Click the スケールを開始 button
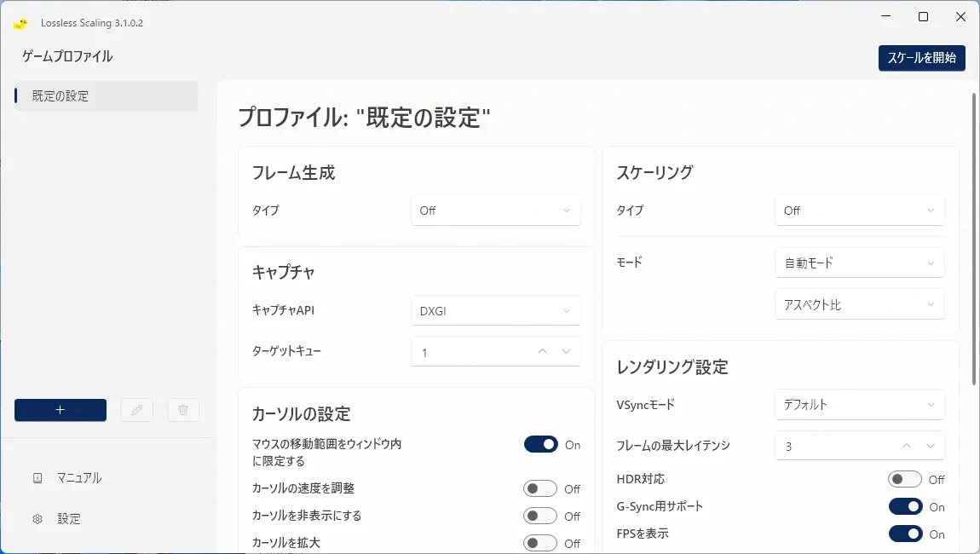This screenshot has height=554, width=980. [x=922, y=57]
